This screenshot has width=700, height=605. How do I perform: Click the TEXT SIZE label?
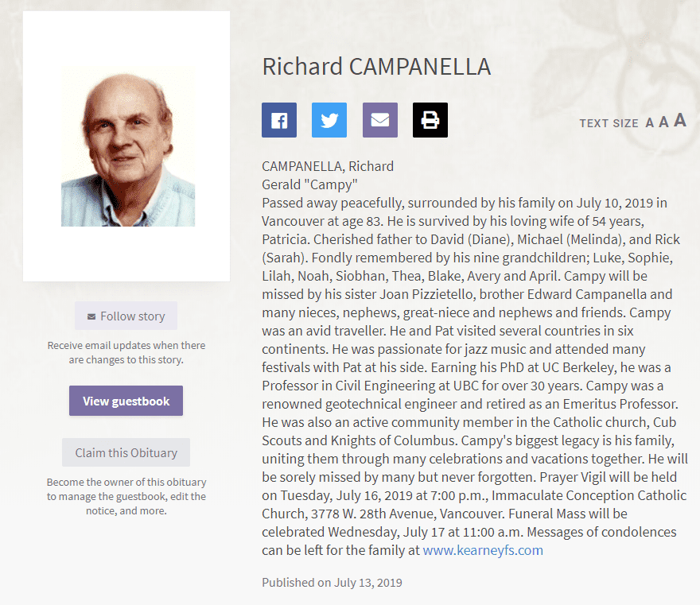pyautogui.click(x=609, y=123)
